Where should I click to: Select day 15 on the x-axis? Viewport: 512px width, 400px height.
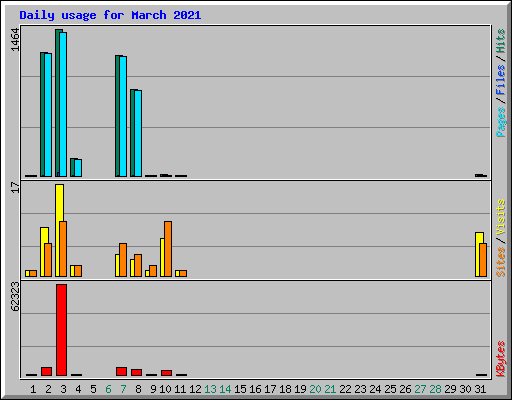(240, 389)
